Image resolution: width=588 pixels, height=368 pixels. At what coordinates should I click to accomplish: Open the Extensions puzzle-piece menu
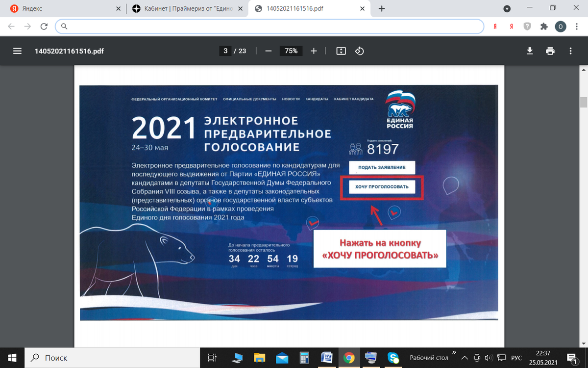543,26
